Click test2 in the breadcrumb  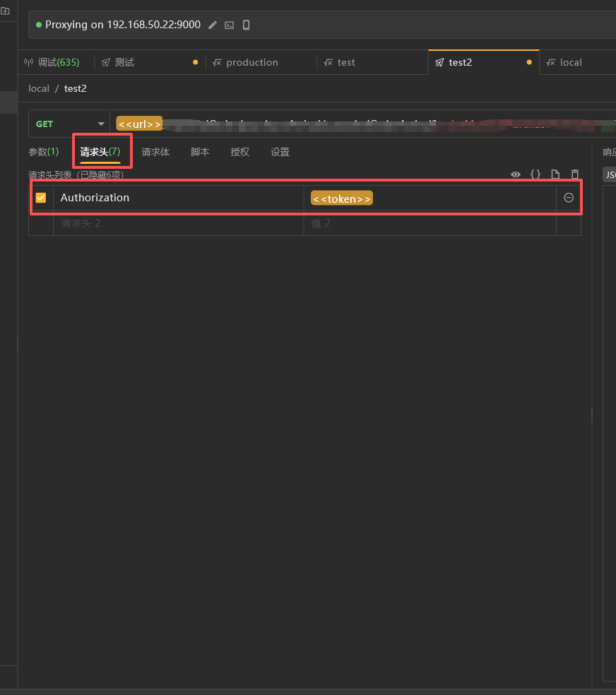point(76,89)
